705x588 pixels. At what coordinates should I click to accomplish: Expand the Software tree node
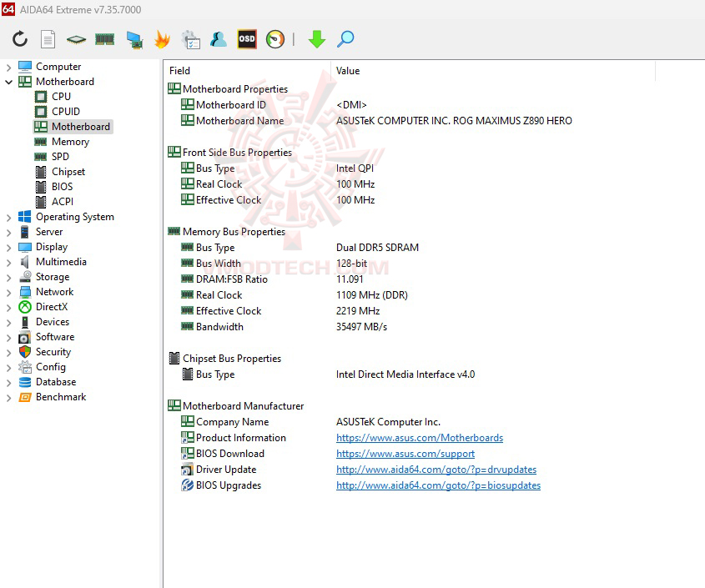click(x=8, y=338)
